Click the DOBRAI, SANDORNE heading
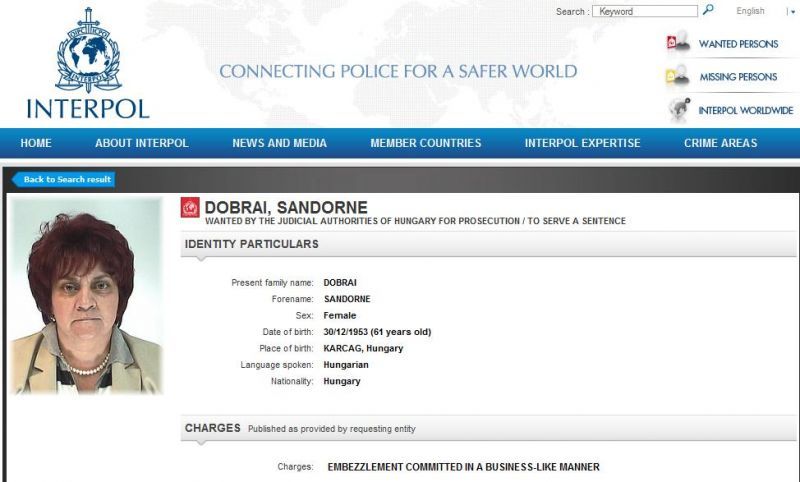The height and width of the screenshot is (482, 800). [286, 208]
